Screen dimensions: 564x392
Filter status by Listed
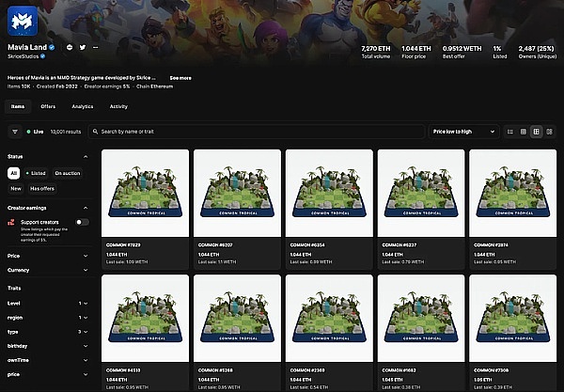36,173
